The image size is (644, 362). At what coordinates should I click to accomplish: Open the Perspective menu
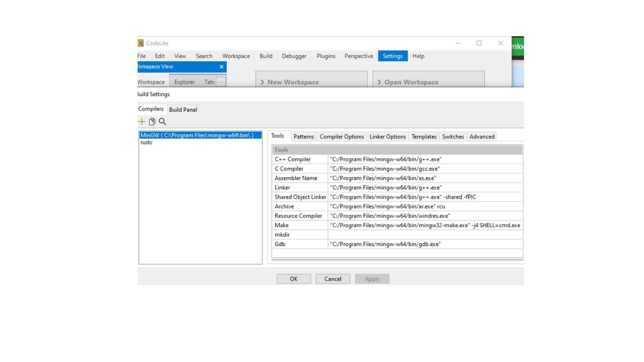359,56
